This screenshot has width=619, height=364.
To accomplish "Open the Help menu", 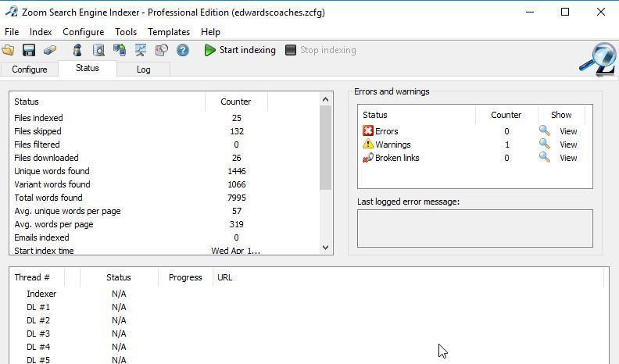I will [x=210, y=32].
